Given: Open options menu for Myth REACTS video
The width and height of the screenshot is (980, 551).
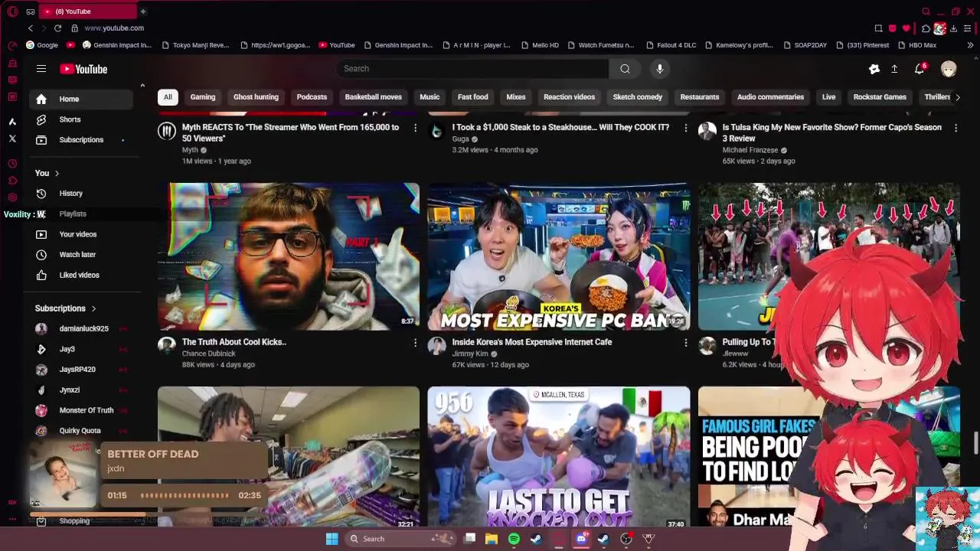Looking at the screenshot, I should point(415,128).
